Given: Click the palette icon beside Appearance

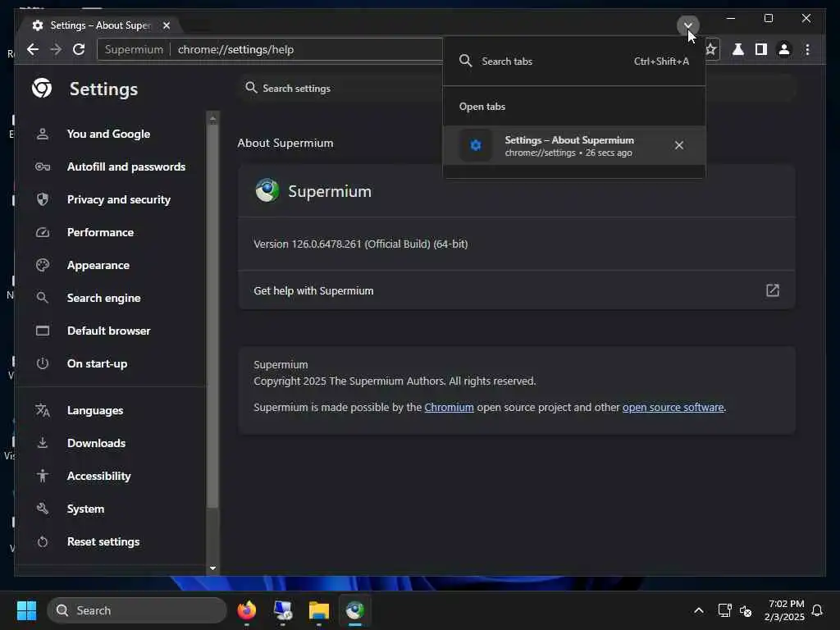Looking at the screenshot, I should (43, 265).
